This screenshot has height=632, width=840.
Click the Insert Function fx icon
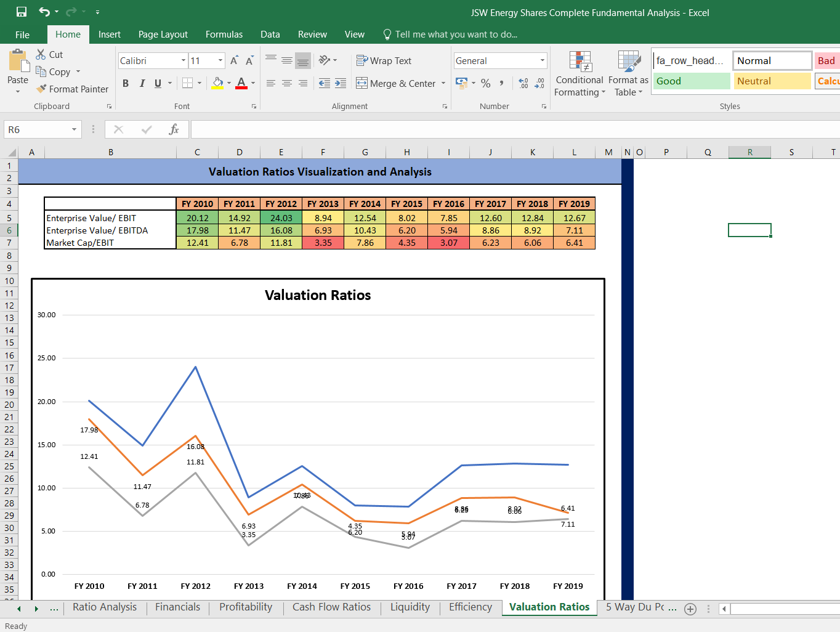[174, 129]
